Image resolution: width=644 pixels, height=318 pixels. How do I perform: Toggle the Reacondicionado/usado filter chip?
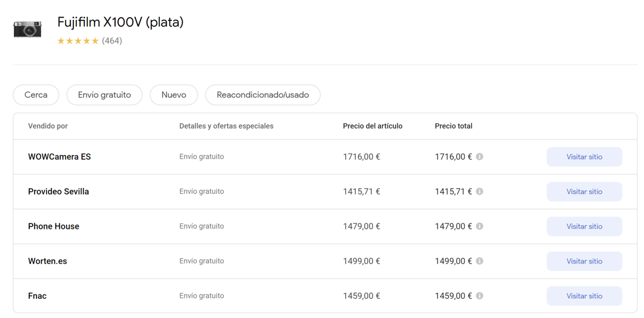263,95
